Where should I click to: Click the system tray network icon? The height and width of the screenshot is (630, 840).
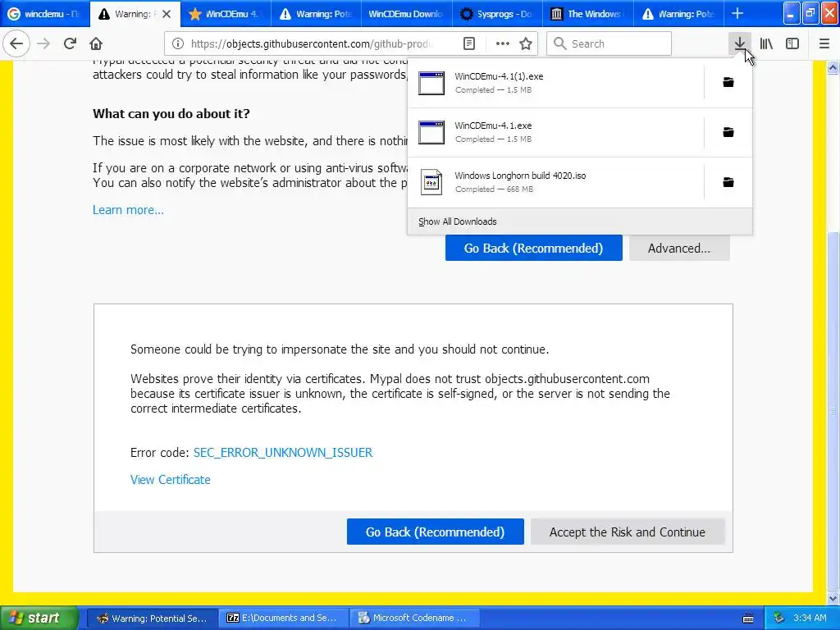coord(779,619)
